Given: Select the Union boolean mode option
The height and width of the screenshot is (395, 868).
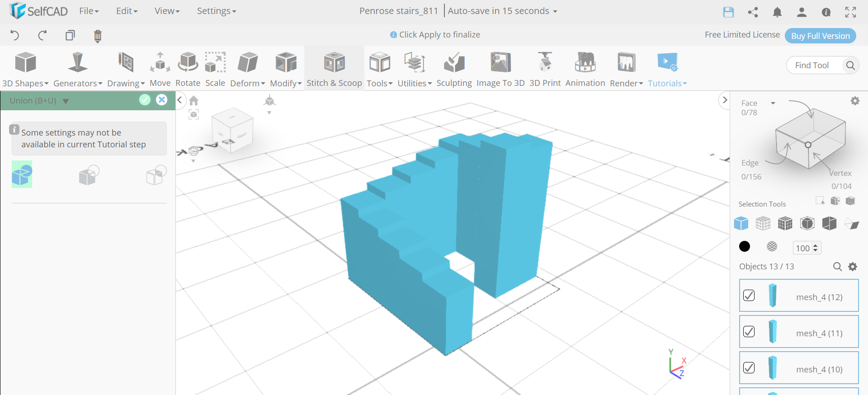Looking at the screenshot, I should (22, 174).
